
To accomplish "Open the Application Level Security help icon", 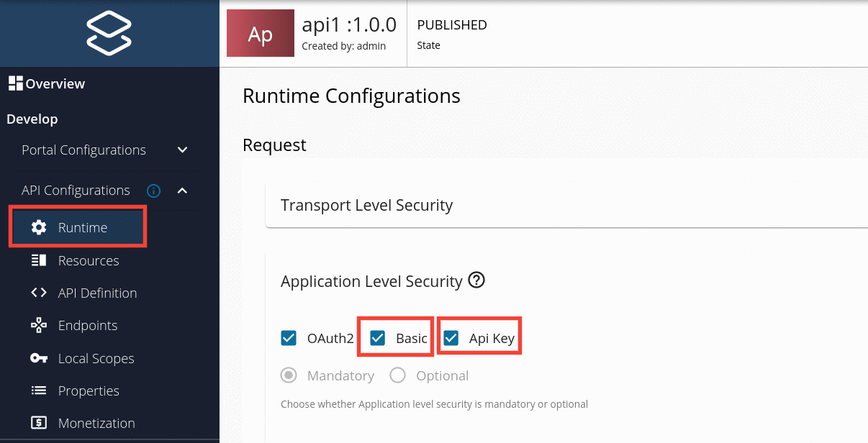I will pos(476,280).
